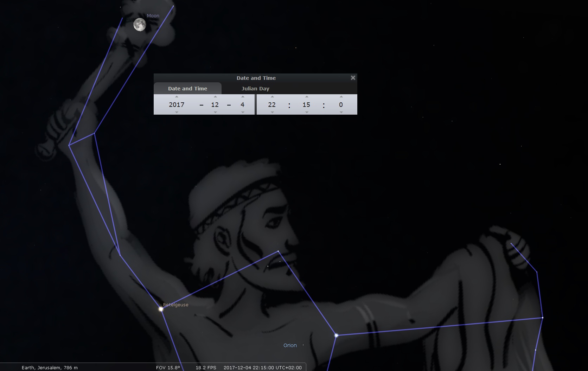Decrease the year value with down arrow
The image size is (588, 371).
point(177,112)
